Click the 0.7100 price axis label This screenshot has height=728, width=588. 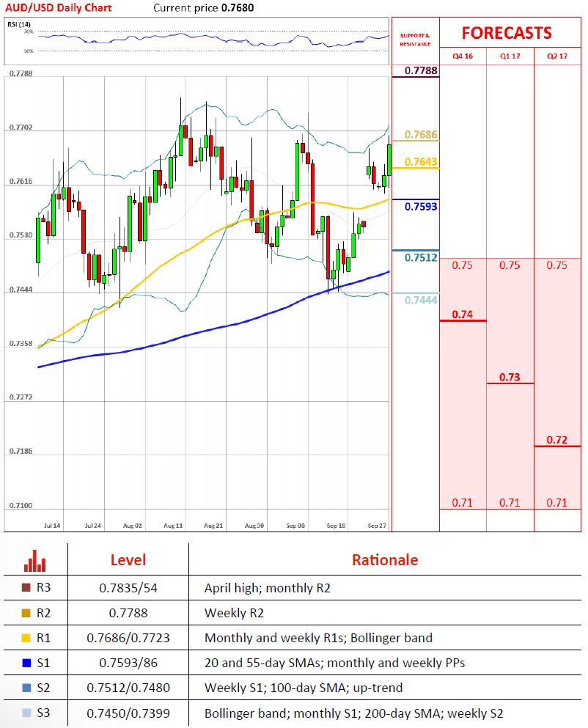pos(21,505)
